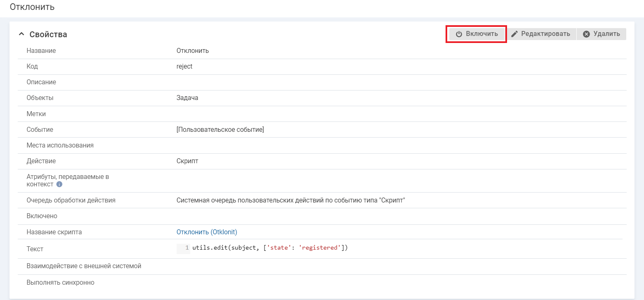Click the [Пользовательское событие] event value
Viewport: 644px width, 300px height.
[220, 129]
